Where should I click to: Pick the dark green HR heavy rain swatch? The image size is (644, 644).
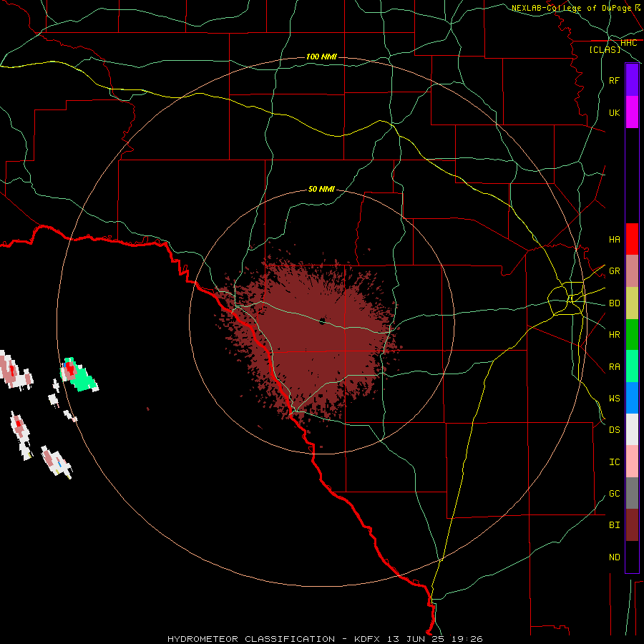pos(632,334)
